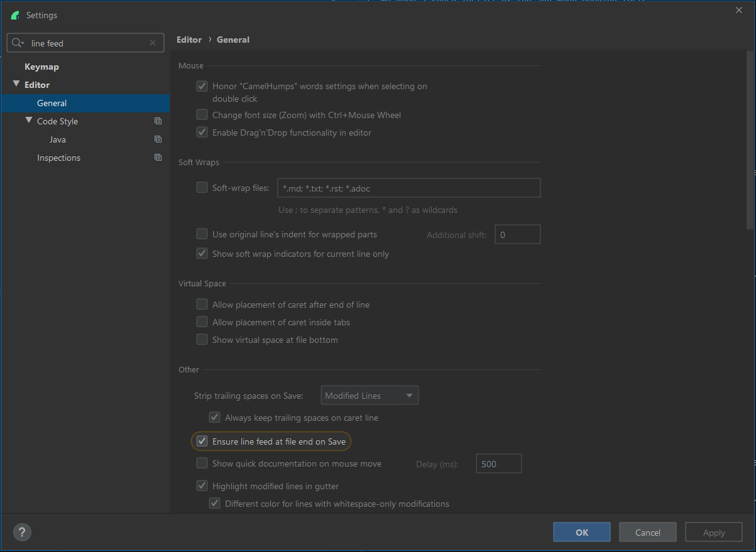Click the Delay (ms) field showing 500

(x=499, y=464)
